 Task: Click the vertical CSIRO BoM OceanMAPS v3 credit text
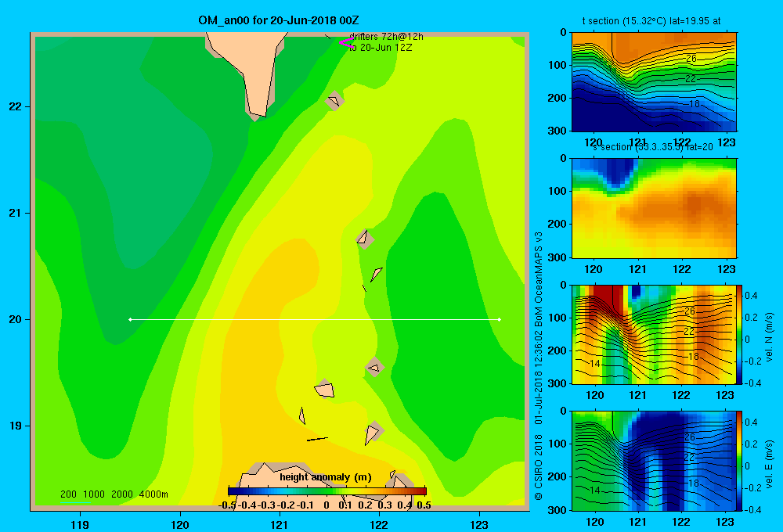[539, 365]
